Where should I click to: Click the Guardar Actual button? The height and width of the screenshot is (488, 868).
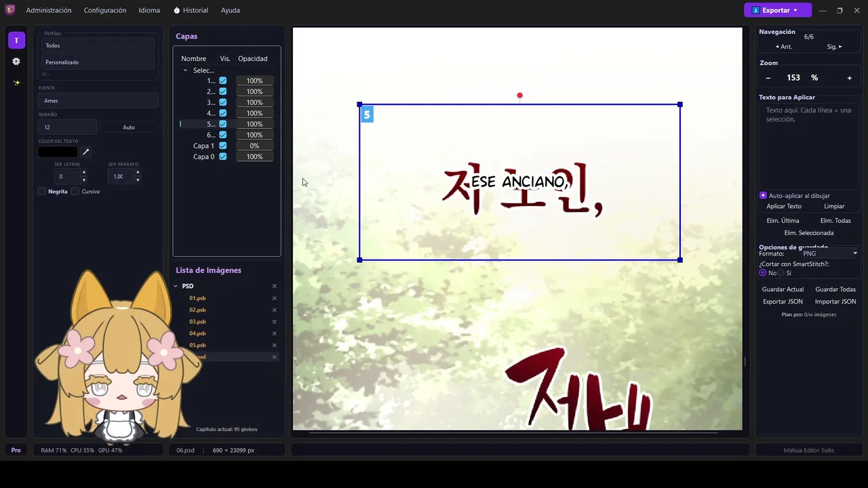coord(783,289)
